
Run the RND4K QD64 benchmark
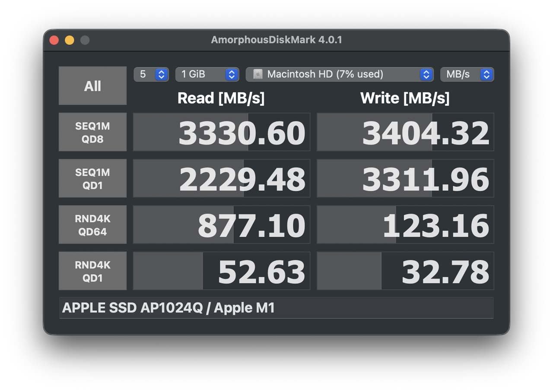tap(92, 224)
